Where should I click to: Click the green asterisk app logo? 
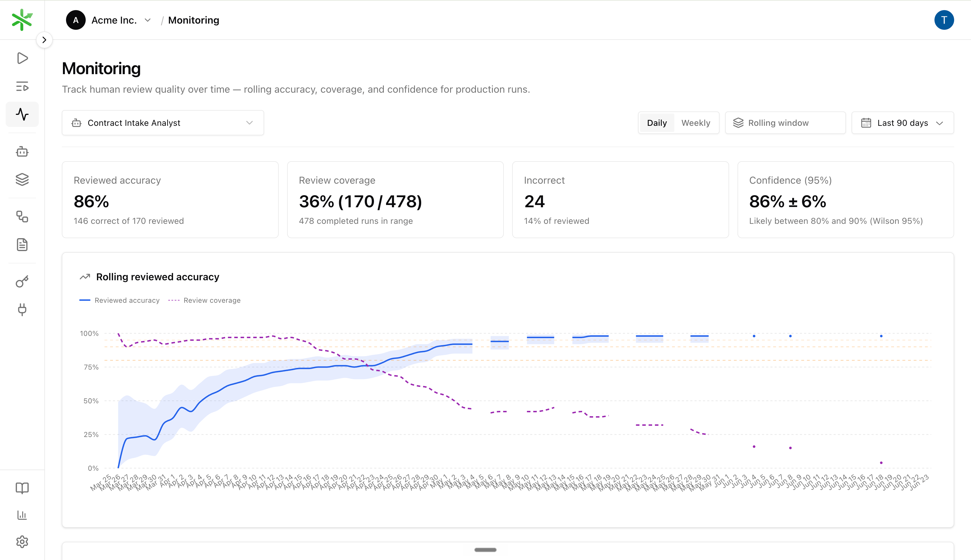point(22,20)
